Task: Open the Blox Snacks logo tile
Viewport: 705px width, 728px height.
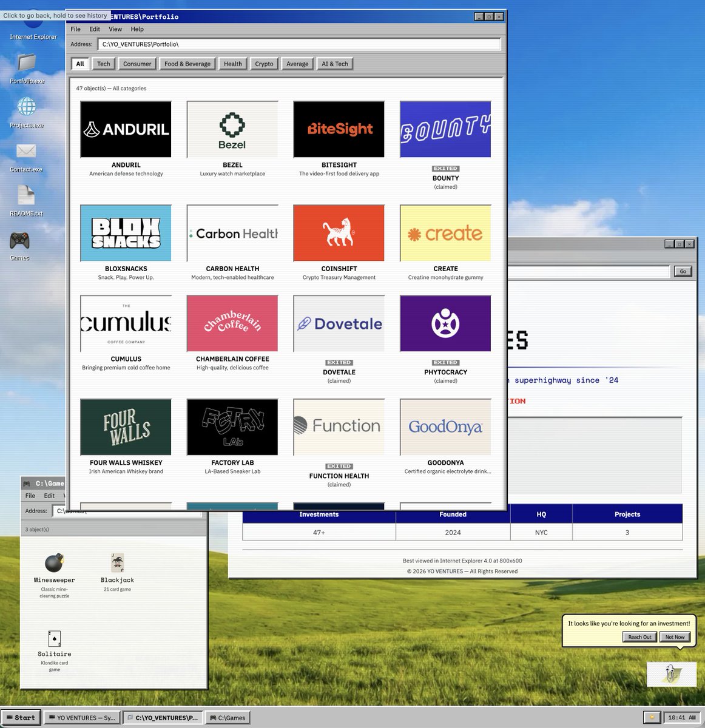Action: (x=126, y=233)
